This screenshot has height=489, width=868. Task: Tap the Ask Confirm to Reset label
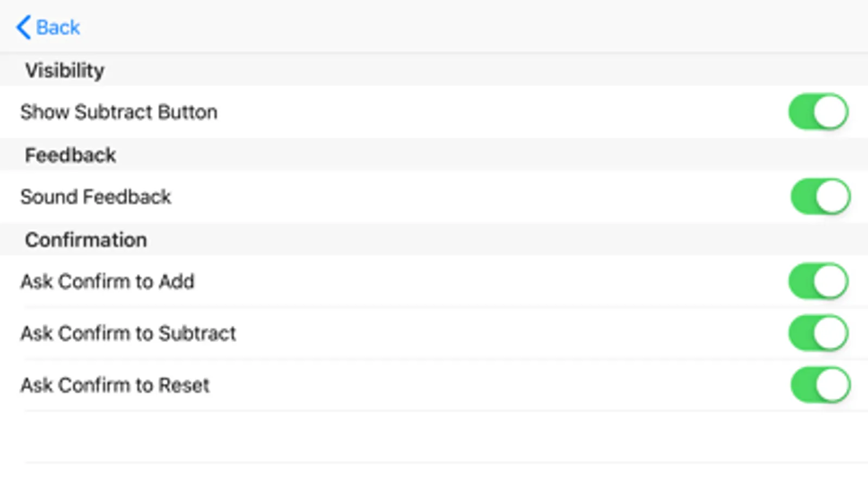tap(115, 385)
